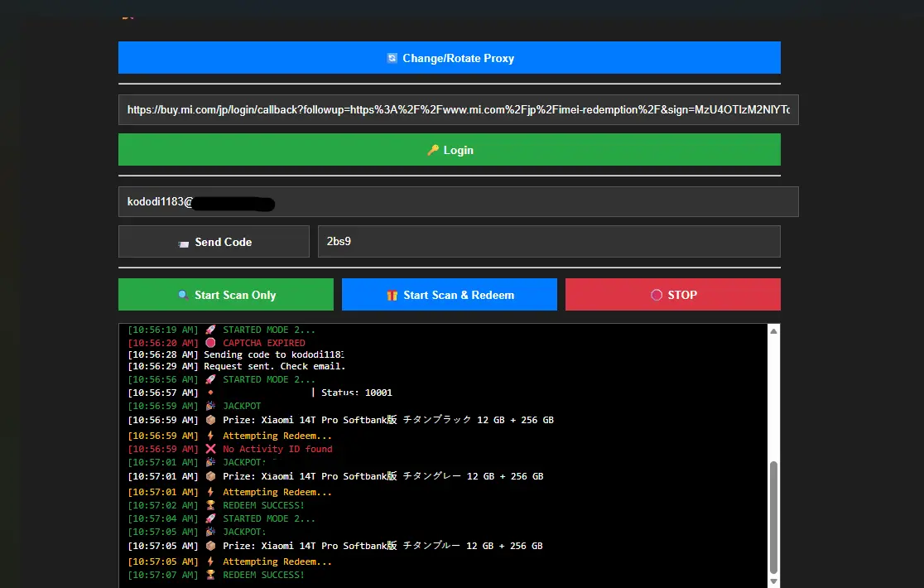
Task: Click package icon on チタンブルー prize line
Action: (210, 546)
